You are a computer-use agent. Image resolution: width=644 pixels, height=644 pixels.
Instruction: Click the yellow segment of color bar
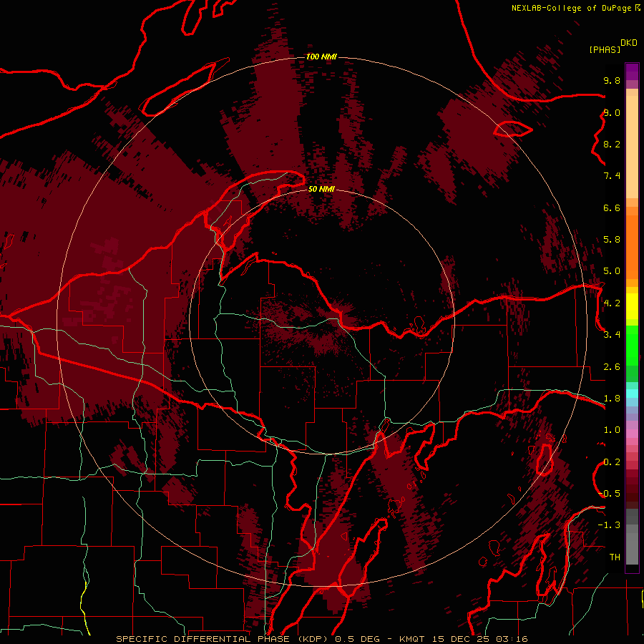coord(632,306)
